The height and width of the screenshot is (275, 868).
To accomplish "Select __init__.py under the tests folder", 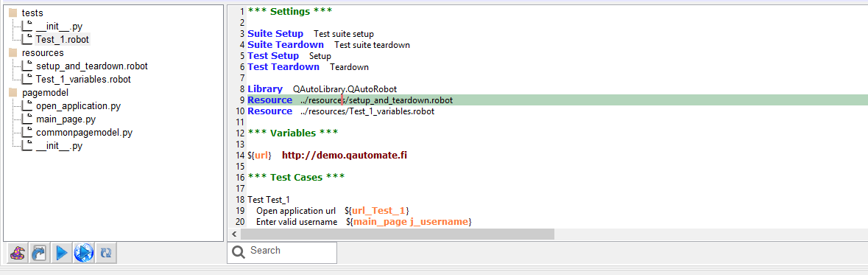I will point(59,26).
